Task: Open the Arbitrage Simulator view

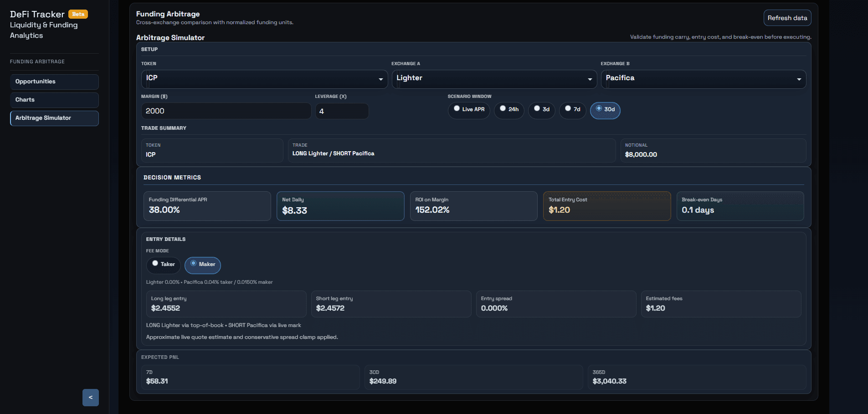Action: click(54, 118)
